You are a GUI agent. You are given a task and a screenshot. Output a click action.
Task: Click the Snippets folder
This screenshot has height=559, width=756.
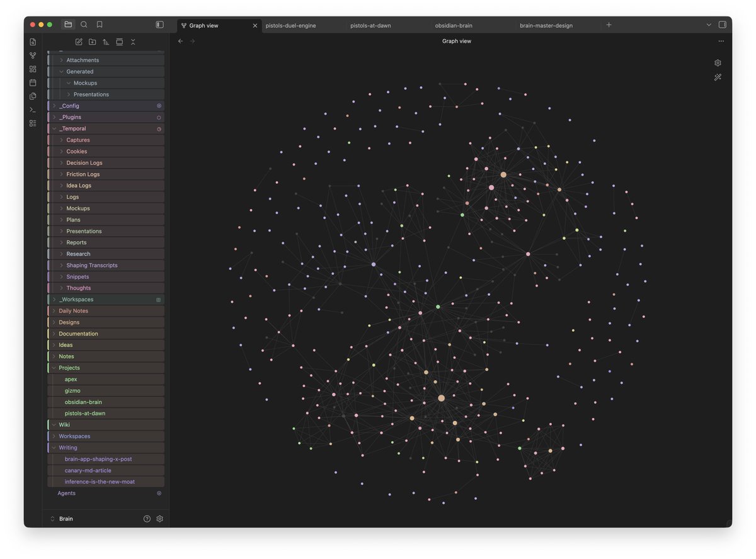[x=106, y=277]
